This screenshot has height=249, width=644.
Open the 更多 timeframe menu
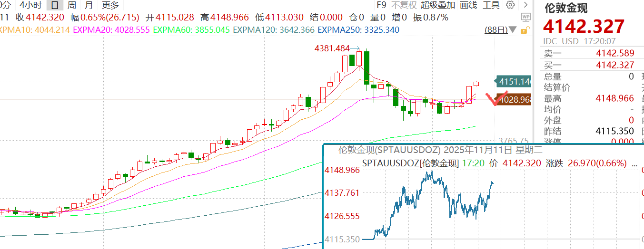point(110,5)
